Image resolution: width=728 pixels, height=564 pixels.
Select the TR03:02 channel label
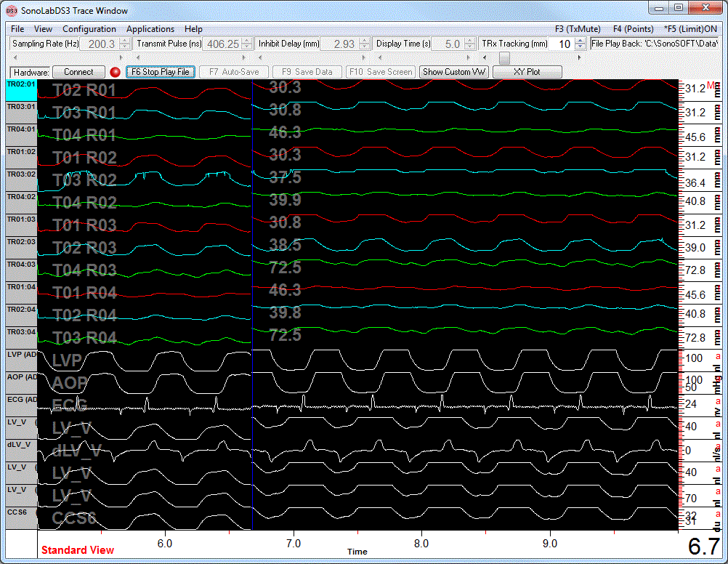[x=21, y=181]
